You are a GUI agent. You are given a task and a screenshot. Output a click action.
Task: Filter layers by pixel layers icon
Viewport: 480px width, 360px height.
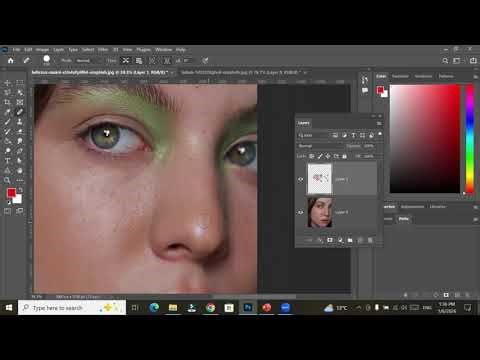point(335,135)
